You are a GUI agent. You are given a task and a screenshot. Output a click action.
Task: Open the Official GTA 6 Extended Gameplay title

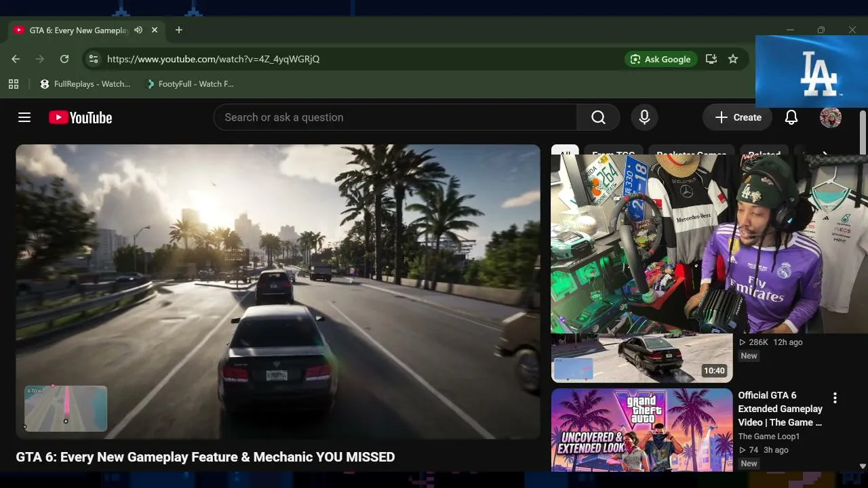780,409
